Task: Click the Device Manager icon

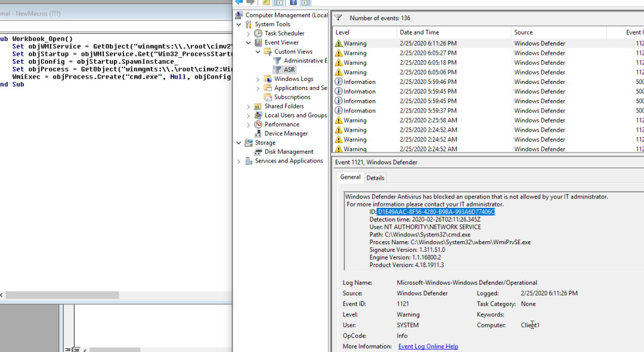Action: coord(258,133)
